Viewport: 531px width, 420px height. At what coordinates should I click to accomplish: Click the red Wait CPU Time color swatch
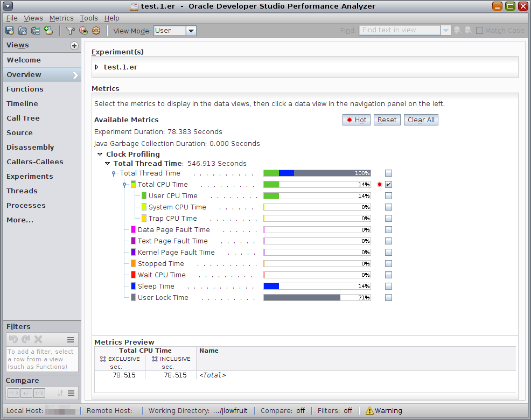point(133,275)
